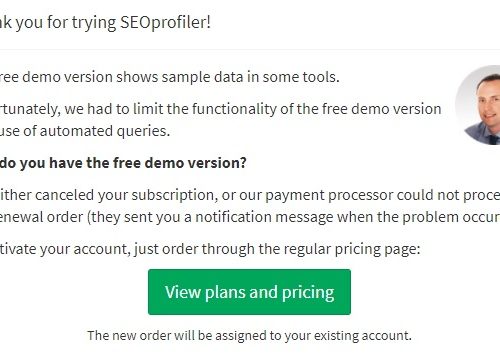Click the line about limiting demo functionality
Screen dimensions: 500x363
(221, 109)
